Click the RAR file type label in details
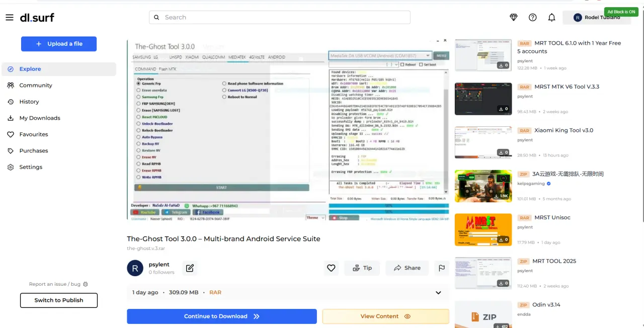 (x=215, y=292)
